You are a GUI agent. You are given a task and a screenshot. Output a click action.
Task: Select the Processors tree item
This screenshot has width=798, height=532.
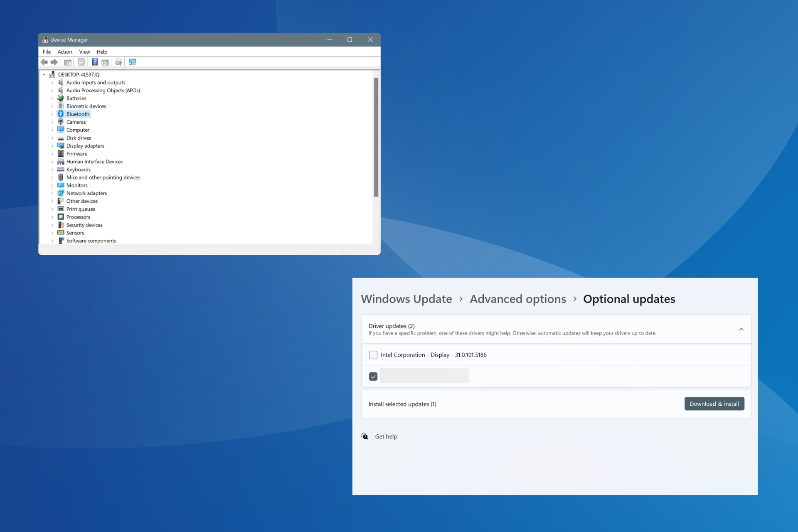point(79,217)
